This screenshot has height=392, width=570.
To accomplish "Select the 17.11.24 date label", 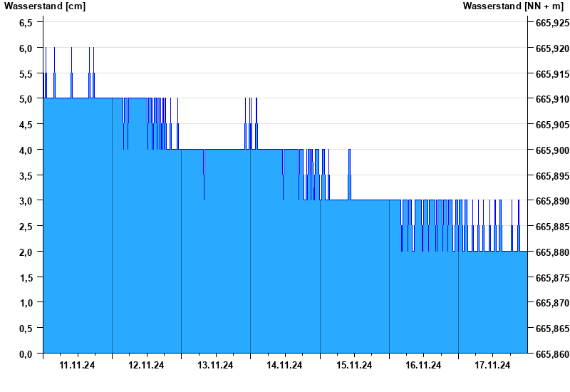I will coord(492,366).
